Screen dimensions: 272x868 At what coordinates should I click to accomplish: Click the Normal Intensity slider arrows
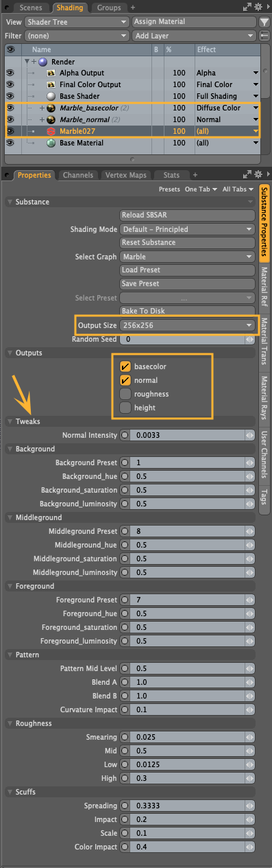click(x=249, y=435)
